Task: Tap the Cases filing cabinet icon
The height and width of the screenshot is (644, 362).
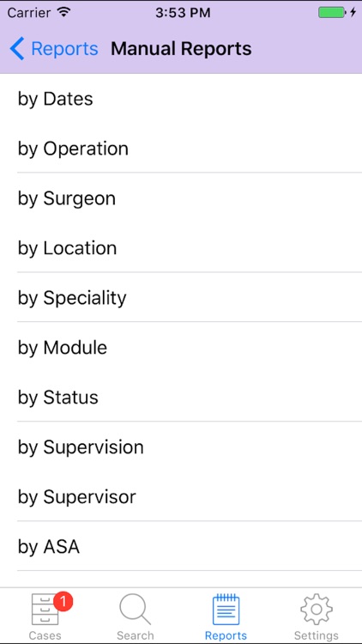Action: 45,610
